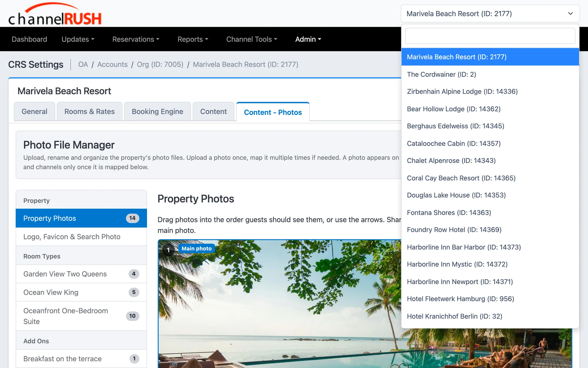
Task: Select Hotel Fleetwerk Hamburg (ID: 956)
Action: [x=490, y=299]
